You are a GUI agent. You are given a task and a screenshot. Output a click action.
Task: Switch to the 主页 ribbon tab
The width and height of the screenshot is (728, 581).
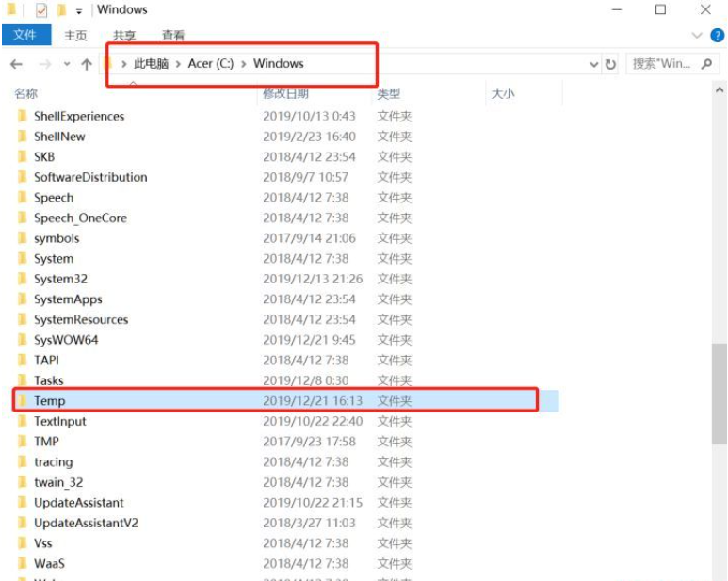75,35
